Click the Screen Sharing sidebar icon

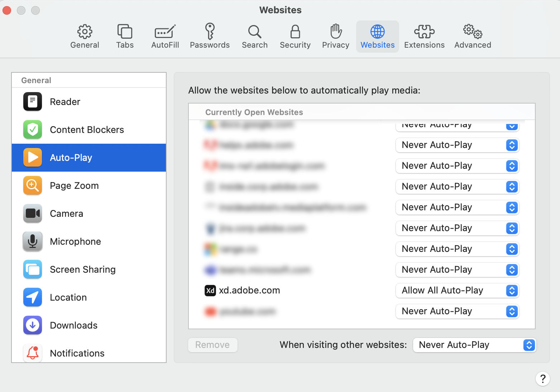tap(32, 269)
